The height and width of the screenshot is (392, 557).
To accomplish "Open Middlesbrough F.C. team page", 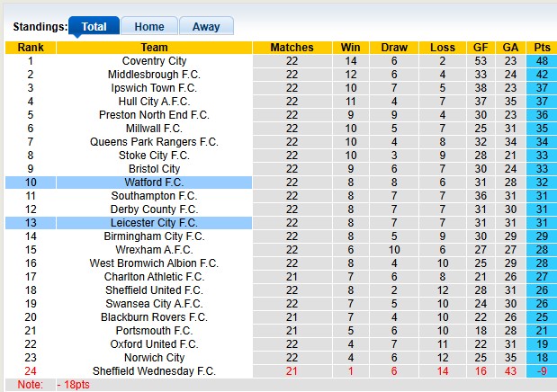I will 154,75.
